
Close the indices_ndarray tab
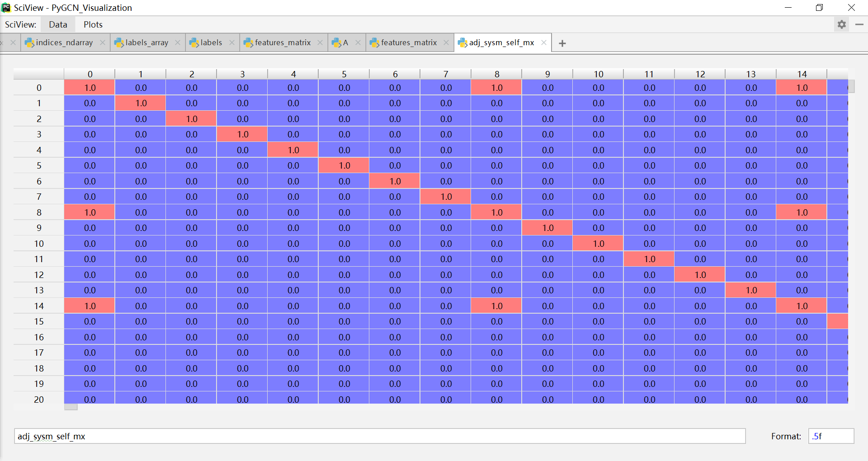tap(103, 42)
